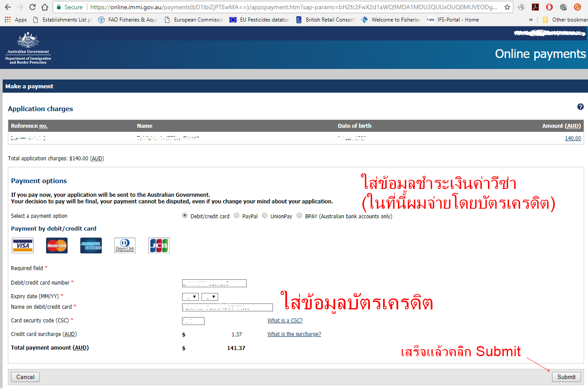
Task: Open 'What is a CSC?' link
Action: [x=285, y=321]
